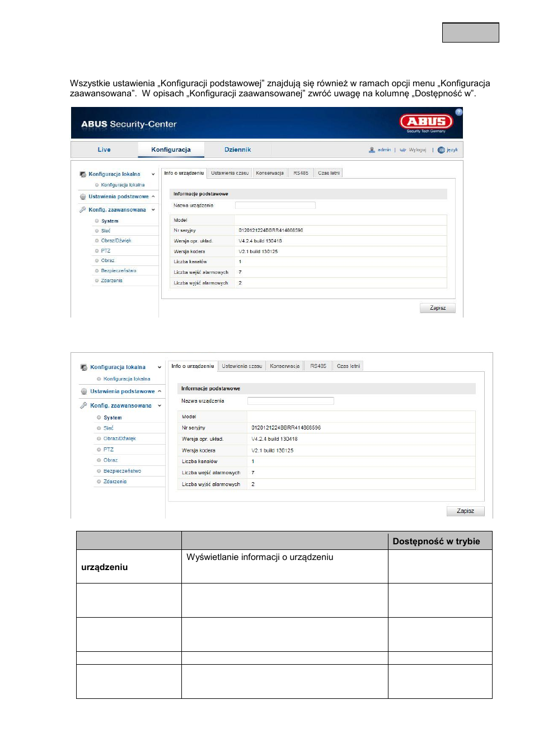The height and width of the screenshot is (756, 534).
Task: Select PTZ in the upper screenshot's sidebar
Action: (x=106, y=251)
